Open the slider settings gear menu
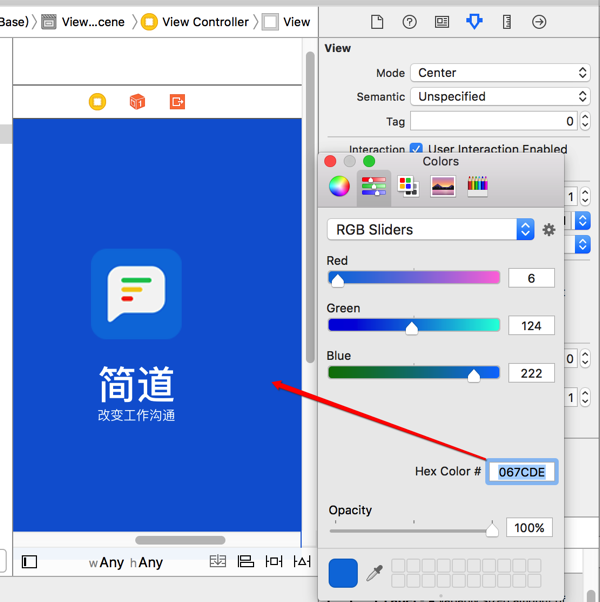Screen dimensions: 600x602 pos(549,230)
